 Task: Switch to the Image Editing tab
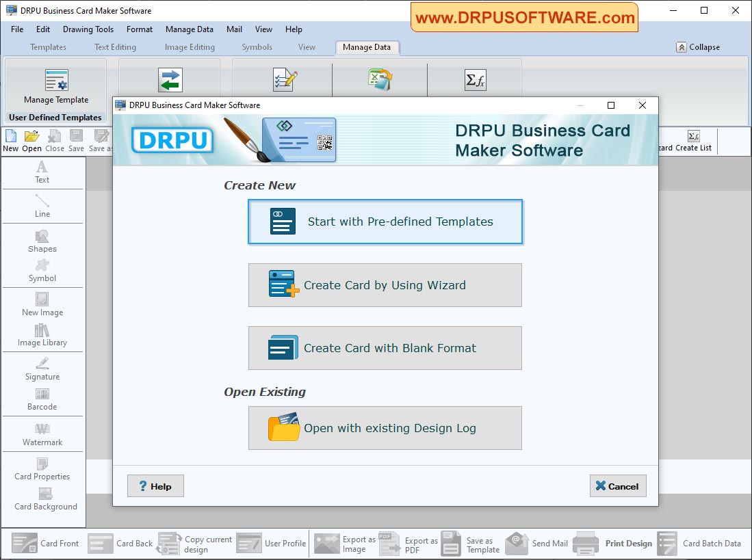pyautogui.click(x=189, y=47)
